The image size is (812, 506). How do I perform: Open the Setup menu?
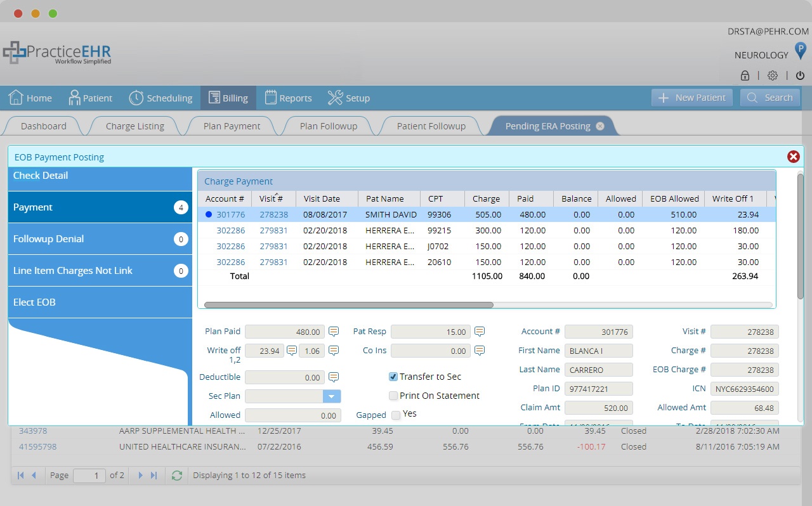point(349,98)
